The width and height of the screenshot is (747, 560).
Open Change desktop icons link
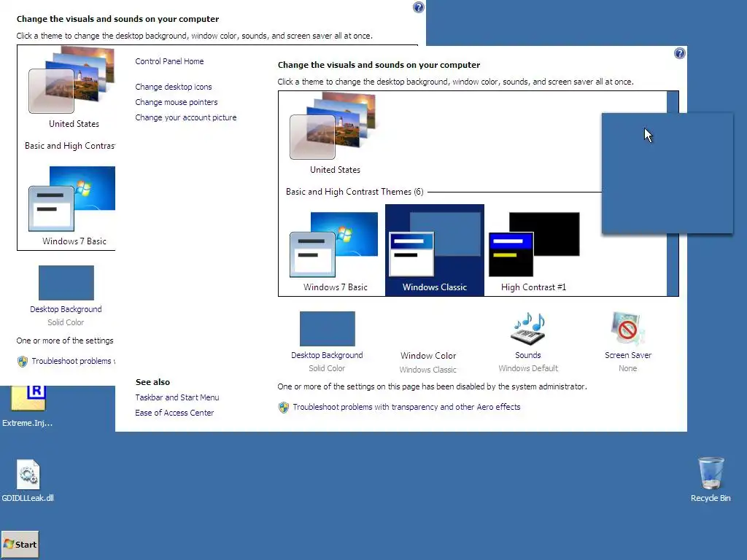point(174,87)
